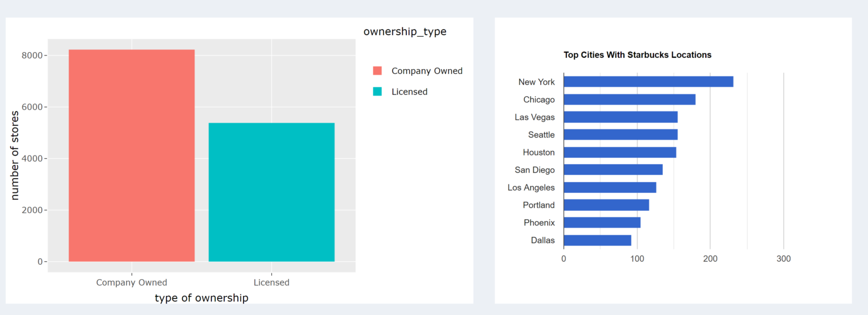Viewport: 868px width, 315px height.
Task: Click the Portland city label
Action: coord(539,205)
